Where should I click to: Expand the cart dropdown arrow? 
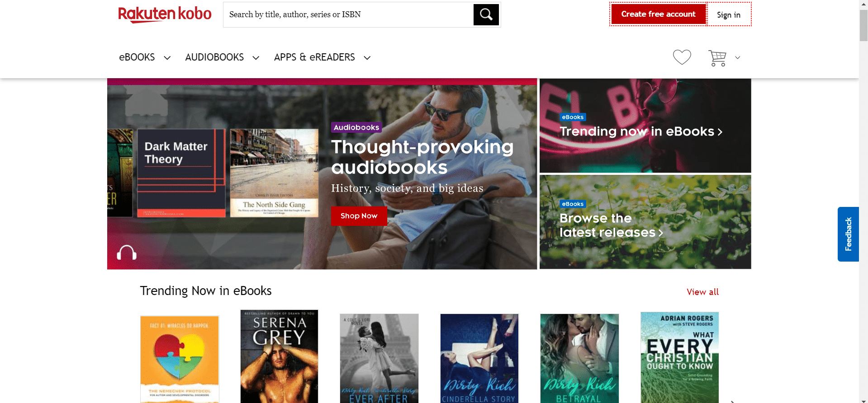pyautogui.click(x=737, y=57)
